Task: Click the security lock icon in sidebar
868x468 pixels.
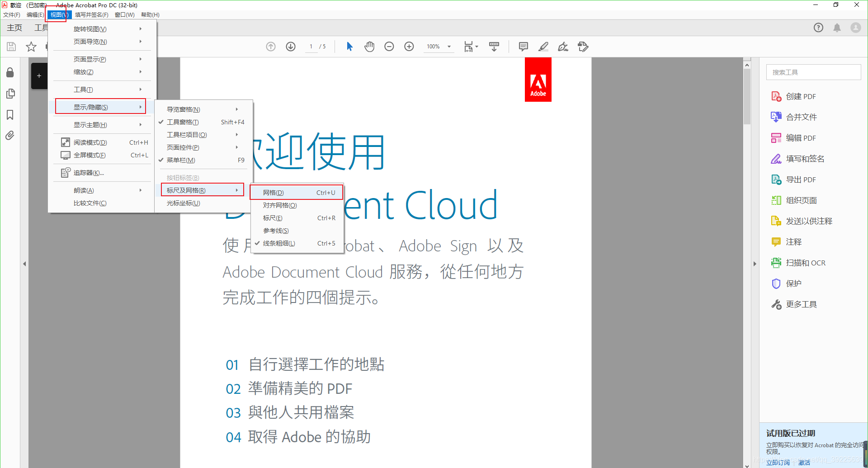Action: tap(10, 72)
